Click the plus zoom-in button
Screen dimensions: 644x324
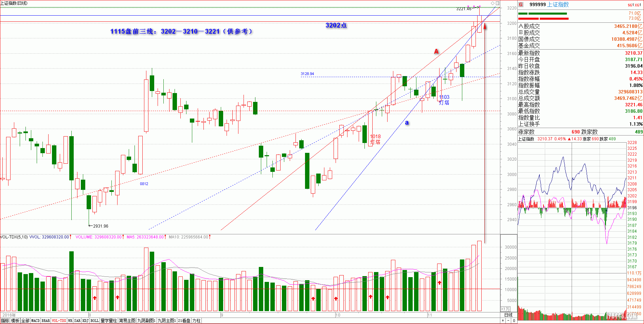click(503, 321)
